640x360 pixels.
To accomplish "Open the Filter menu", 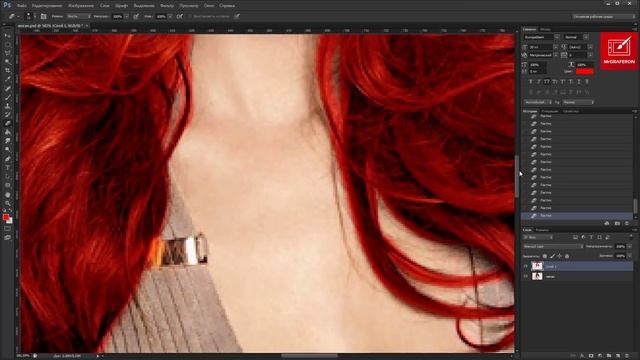I will point(167,6).
